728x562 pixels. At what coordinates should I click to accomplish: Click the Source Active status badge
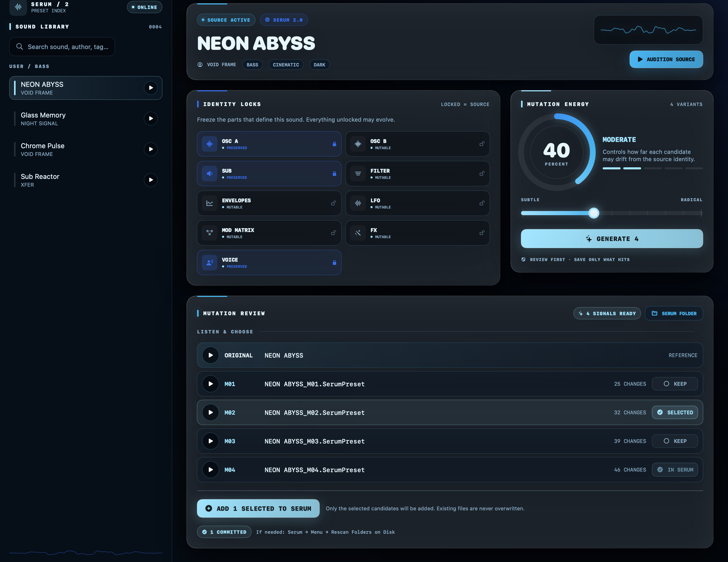point(226,20)
